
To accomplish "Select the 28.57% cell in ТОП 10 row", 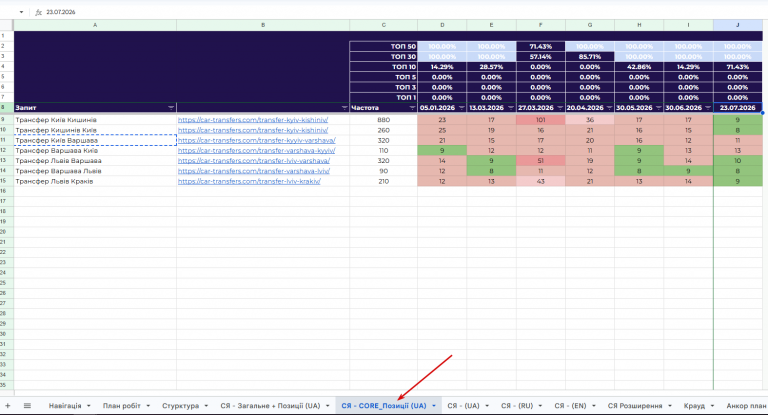I will click(x=491, y=67).
